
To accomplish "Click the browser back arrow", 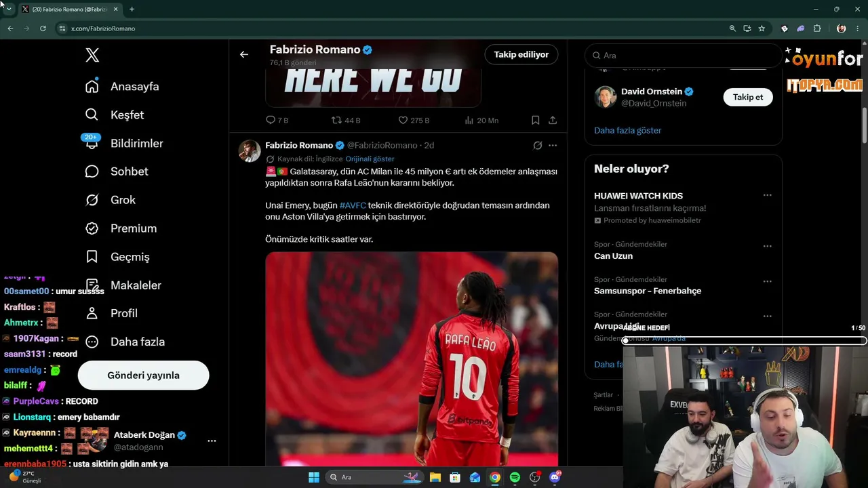I will (10, 28).
